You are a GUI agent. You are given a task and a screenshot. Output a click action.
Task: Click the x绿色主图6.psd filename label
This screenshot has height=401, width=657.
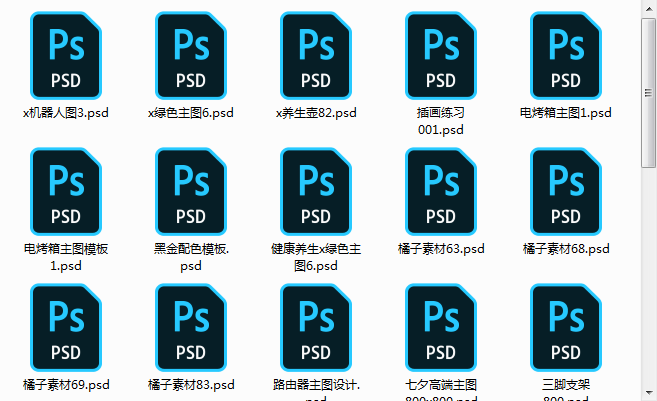[x=191, y=113]
